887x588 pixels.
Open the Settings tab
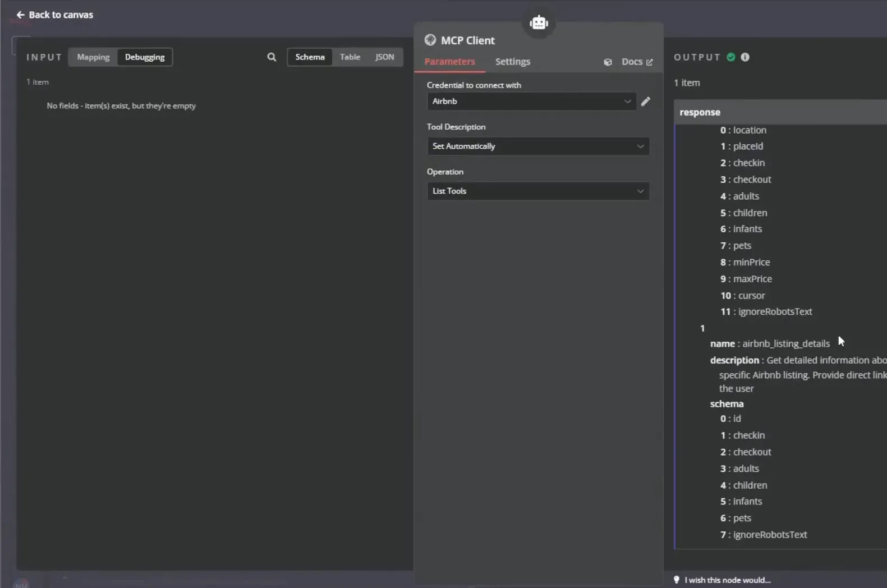(x=512, y=62)
